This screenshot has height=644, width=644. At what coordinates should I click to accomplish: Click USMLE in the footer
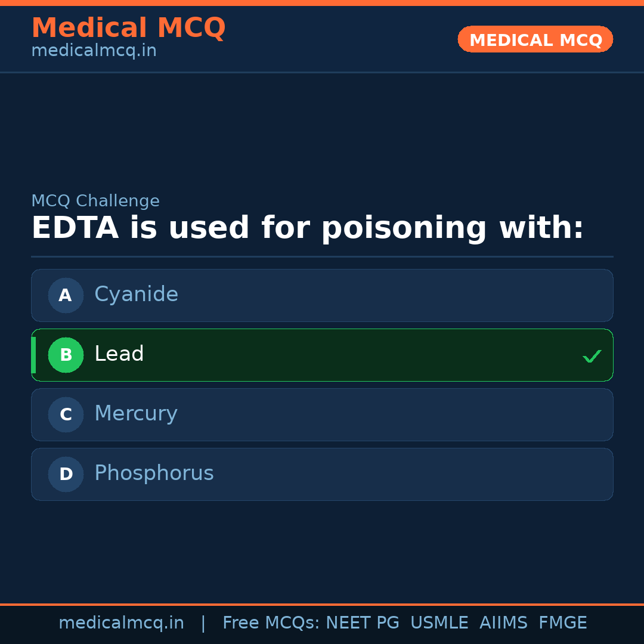(439, 623)
